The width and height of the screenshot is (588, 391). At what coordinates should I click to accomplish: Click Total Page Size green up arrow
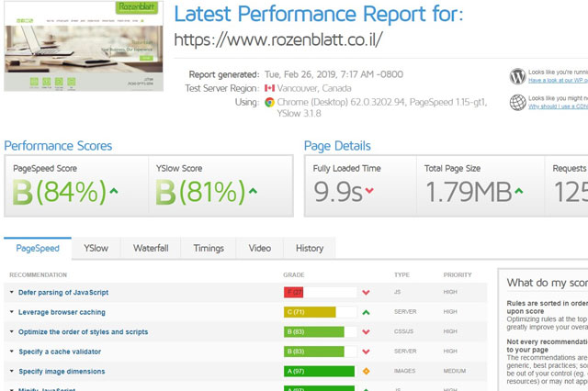pos(518,191)
